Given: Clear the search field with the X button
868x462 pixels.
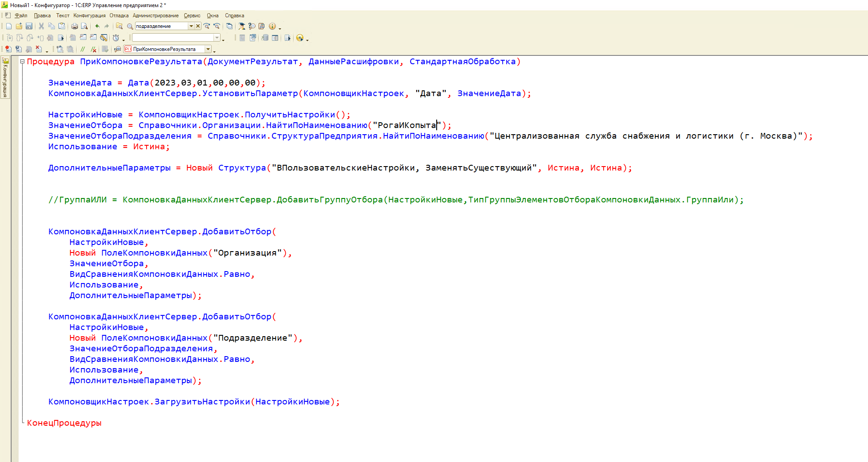Looking at the screenshot, I should click(x=198, y=26).
